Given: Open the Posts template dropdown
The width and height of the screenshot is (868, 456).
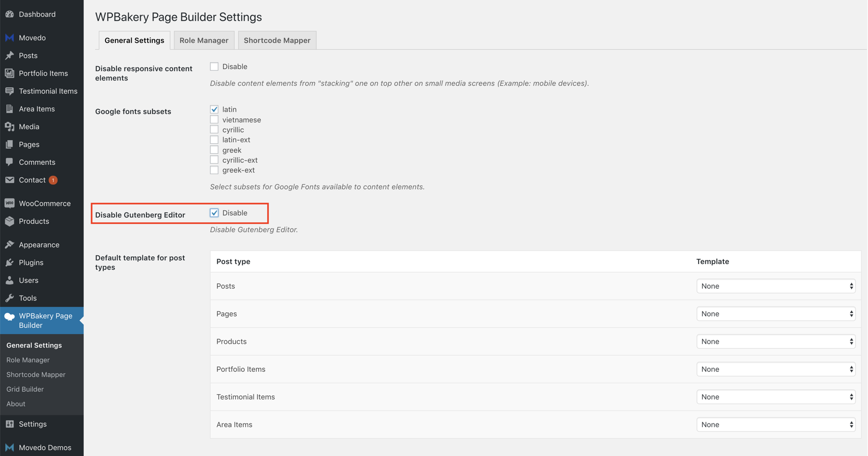Looking at the screenshot, I should point(776,286).
